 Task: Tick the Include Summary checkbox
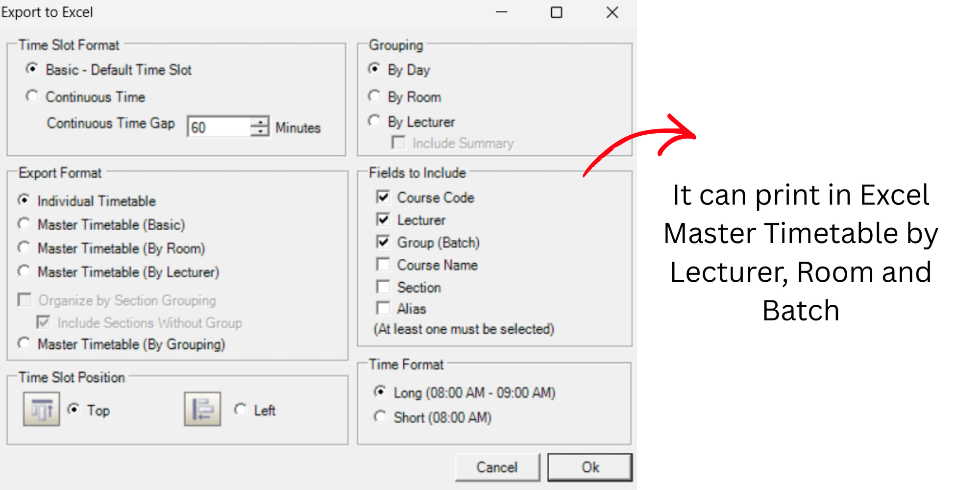tap(398, 143)
